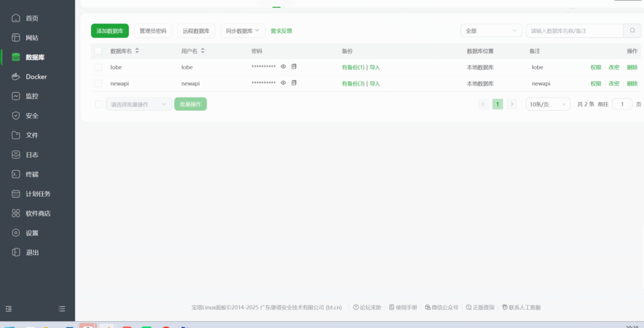Collapse the sidebar using bottom-left icon
The width and height of the screenshot is (644, 328).
9,308
